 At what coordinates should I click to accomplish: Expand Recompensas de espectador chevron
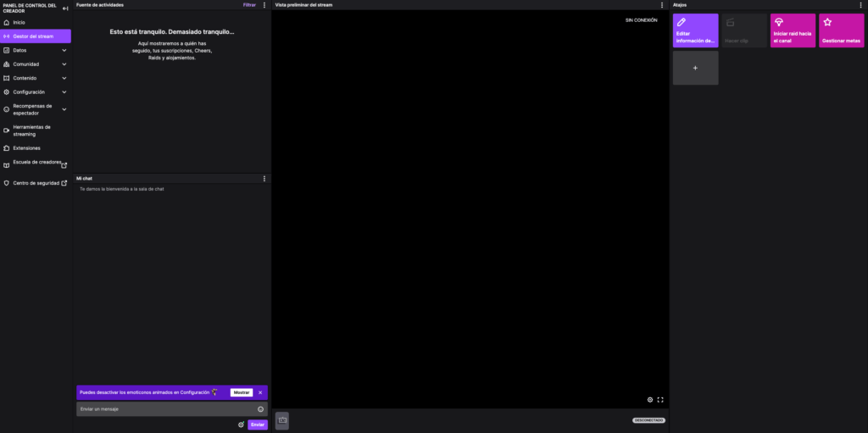tap(64, 109)
